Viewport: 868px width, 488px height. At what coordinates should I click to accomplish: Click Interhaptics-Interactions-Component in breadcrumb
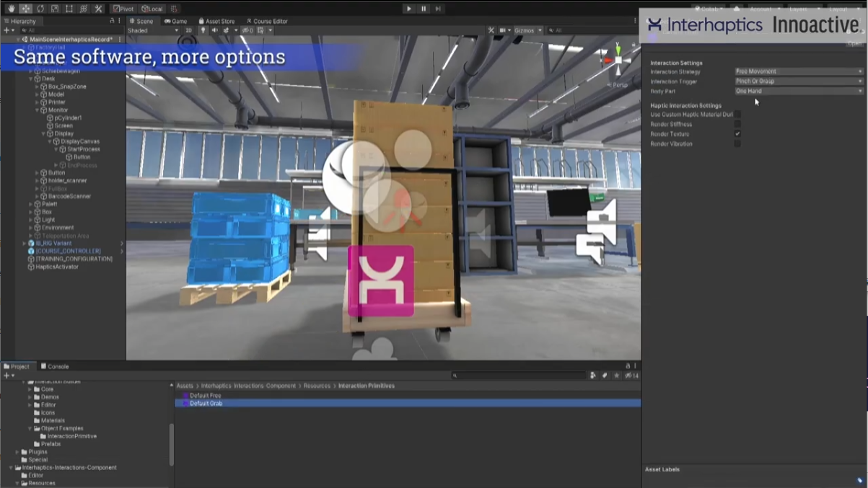point(249,386)
